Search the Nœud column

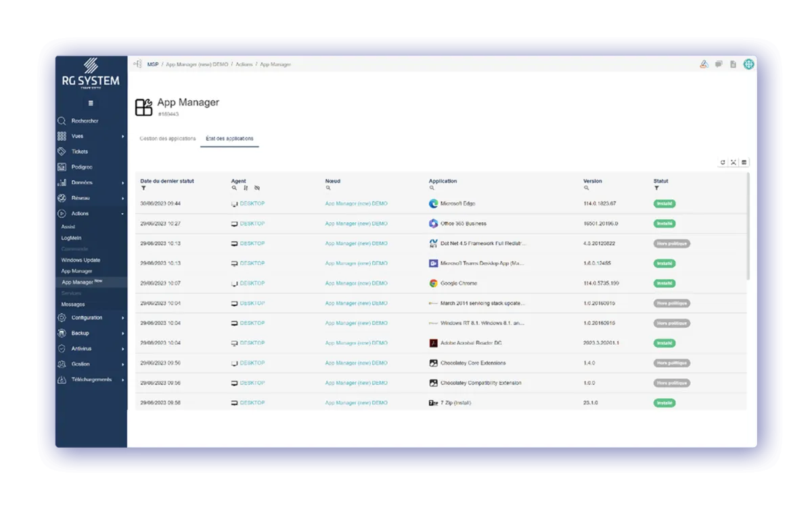tap(328, 188)
